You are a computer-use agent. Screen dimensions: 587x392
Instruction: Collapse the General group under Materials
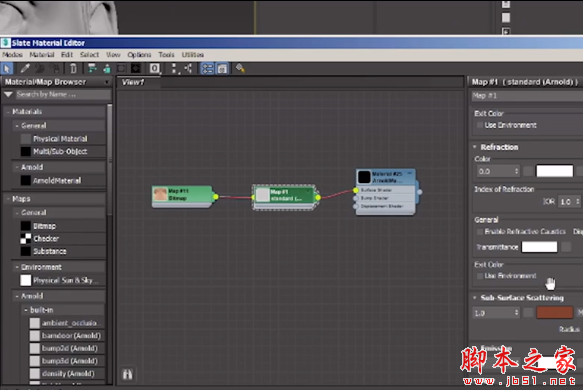point(16,126)
